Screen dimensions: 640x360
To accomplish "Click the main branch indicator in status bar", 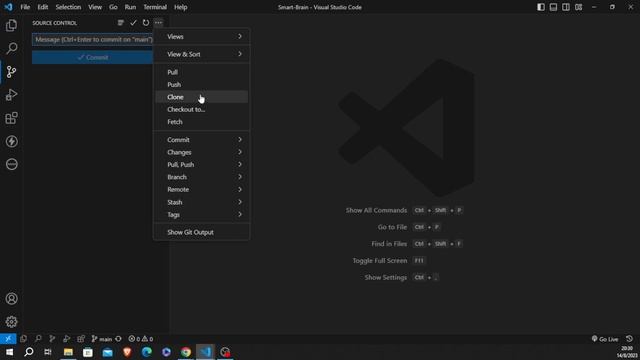I will coord(102,339).
